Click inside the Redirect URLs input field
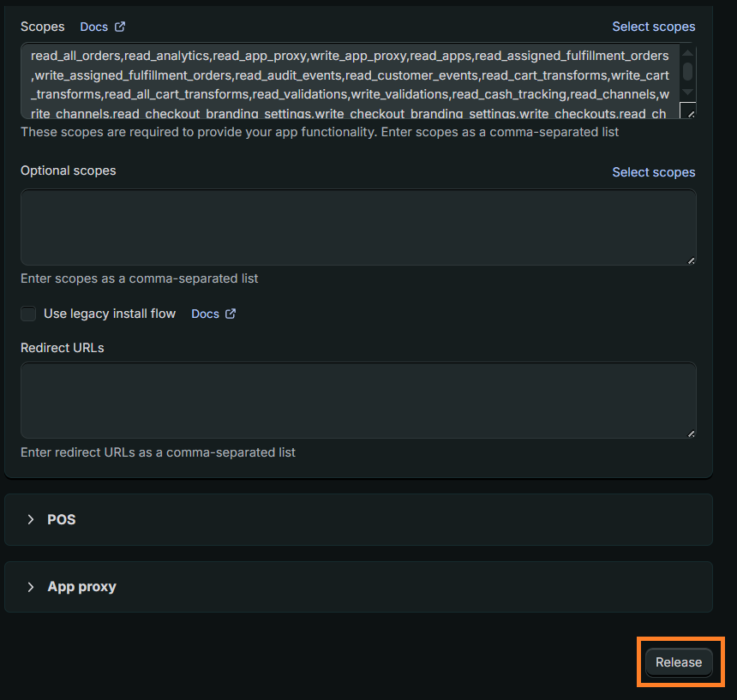Image resolution: width=737 pixels, height=700 pixels. point(357,399)
